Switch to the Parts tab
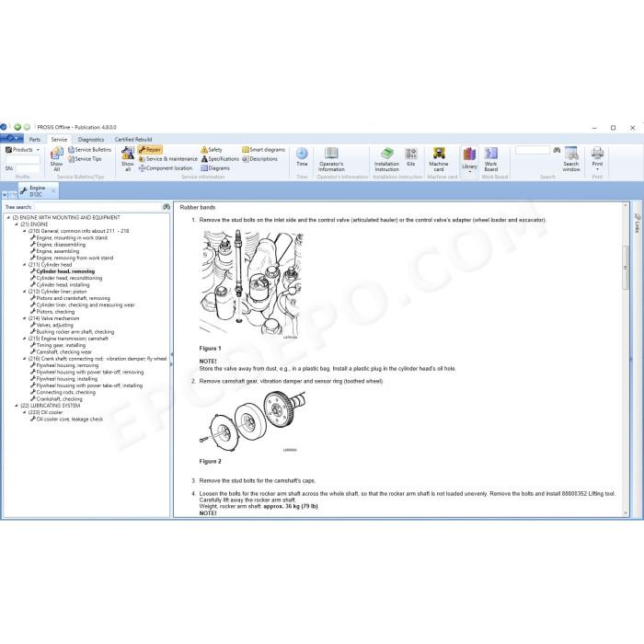Screen dimensions: 644x644 pyautogui.click(x=35, y=139)
